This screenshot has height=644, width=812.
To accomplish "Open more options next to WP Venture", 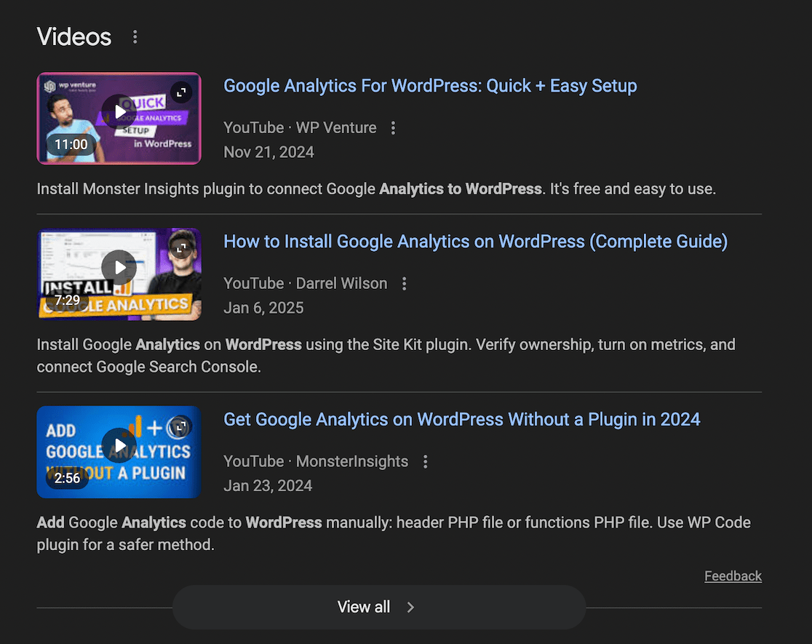I will [x=393, y=128].
